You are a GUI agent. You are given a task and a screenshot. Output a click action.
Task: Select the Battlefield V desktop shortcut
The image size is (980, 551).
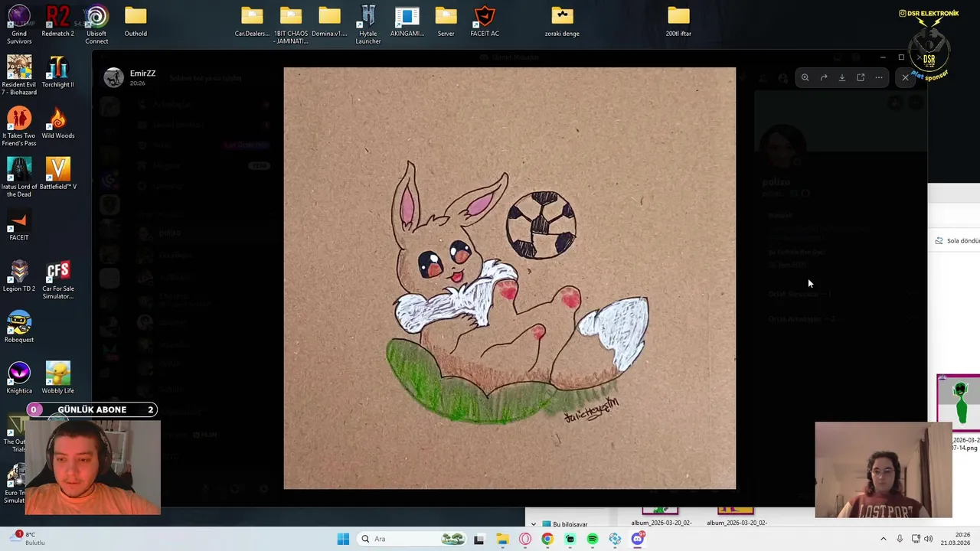pos(58,174)
